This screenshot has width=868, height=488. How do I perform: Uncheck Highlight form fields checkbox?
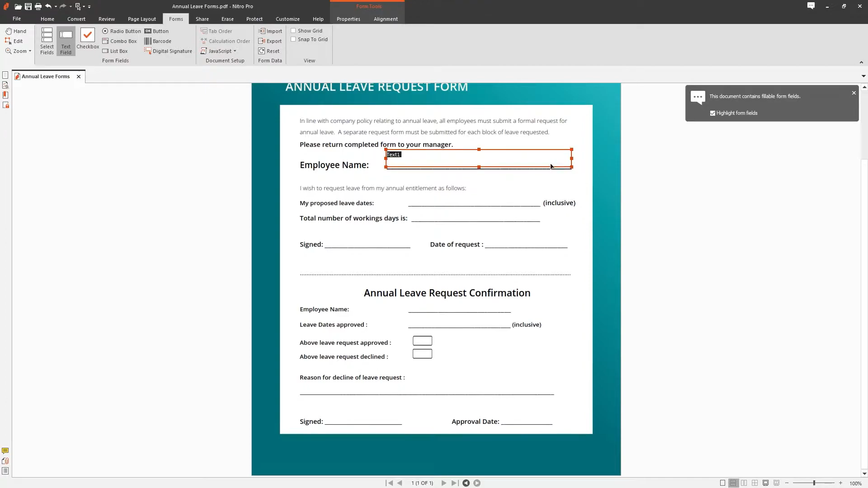tap(713, 113)
